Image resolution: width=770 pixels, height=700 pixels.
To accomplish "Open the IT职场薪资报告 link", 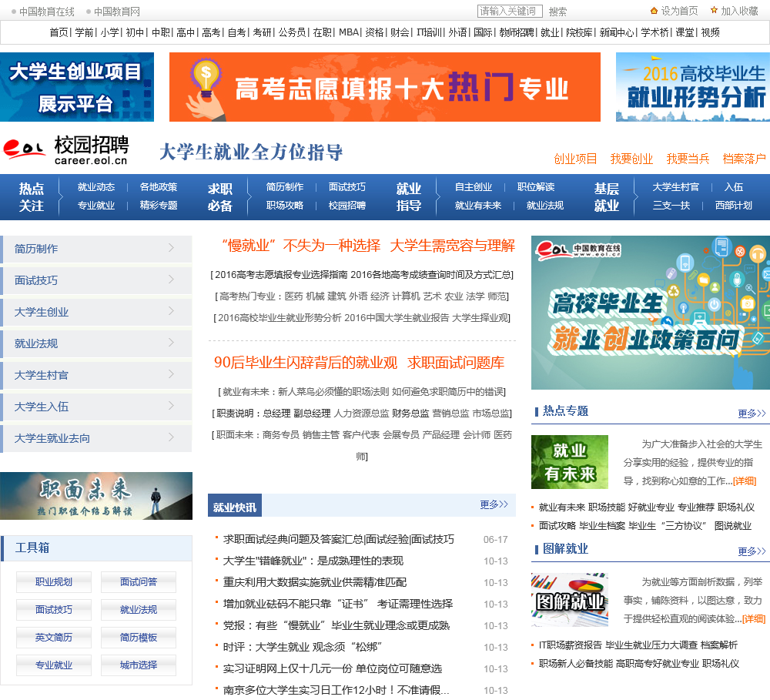I will pyautogui.click(x=570, y=645).
